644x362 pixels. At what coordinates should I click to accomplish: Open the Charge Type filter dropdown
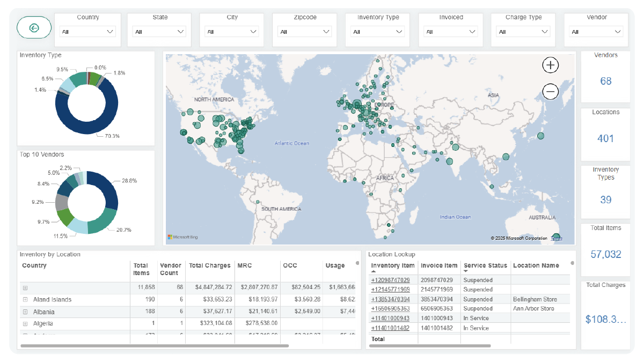tap(523, 32)
